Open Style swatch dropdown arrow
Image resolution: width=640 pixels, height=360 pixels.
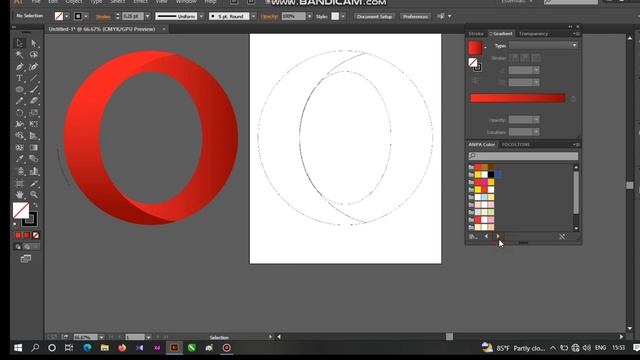click(343, 16)
